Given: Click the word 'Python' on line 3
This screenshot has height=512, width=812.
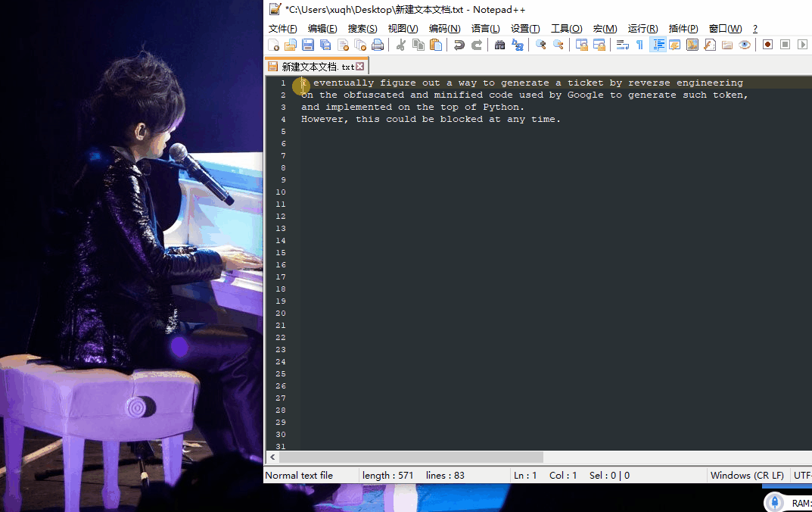Looking at the screenshot, I should click(x=501, y=107).
